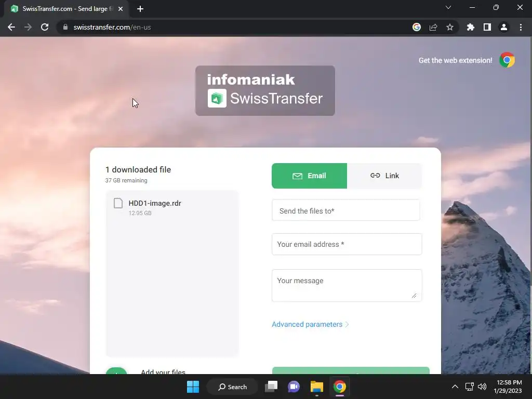Screen dimensions: 532x399
Task: Open the Chat app on taskbar
Action: (294, 387)
